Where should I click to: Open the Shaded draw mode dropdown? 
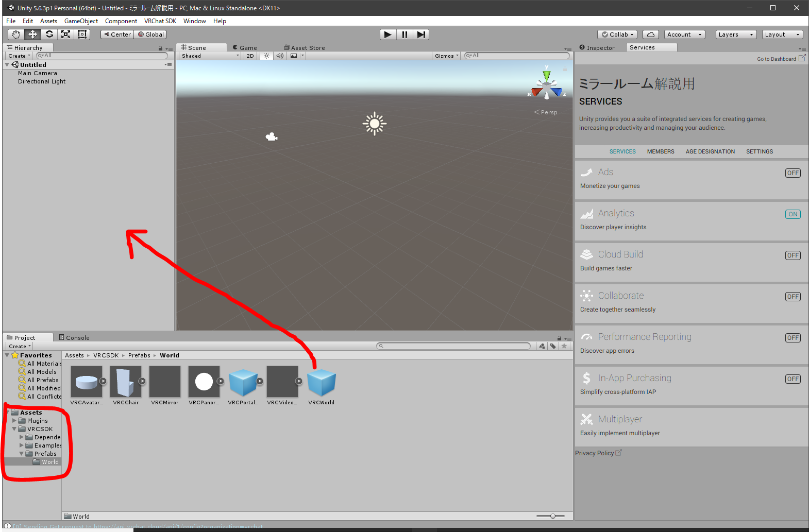(210, 56)
